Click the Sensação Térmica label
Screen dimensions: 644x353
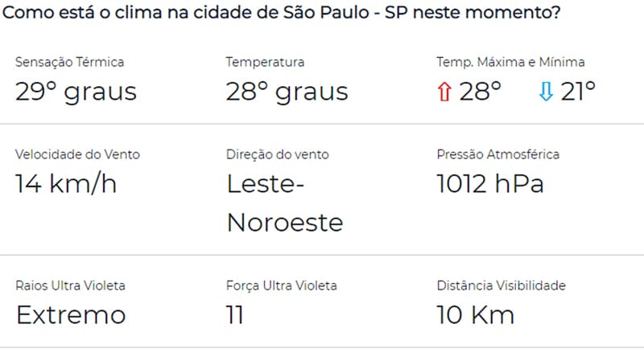[x=69, y=62]
